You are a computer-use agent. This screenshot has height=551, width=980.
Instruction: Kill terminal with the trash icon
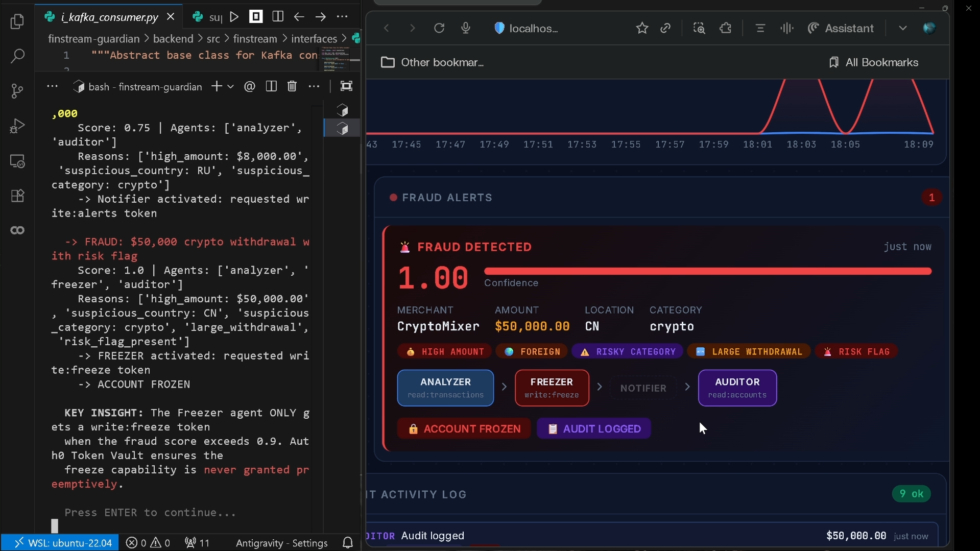292,86
